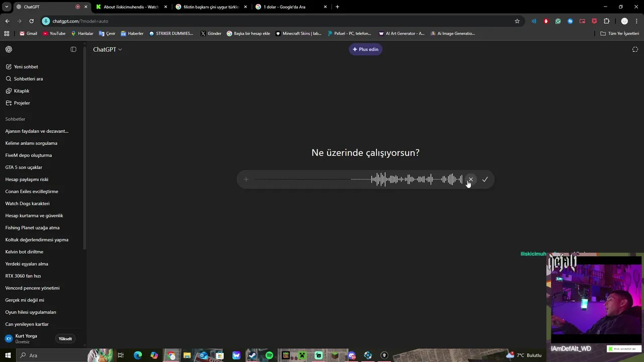Collapse the Sohbetler section header
The image size is (644, 362).
pyautogui.click(x=15, y=119)
